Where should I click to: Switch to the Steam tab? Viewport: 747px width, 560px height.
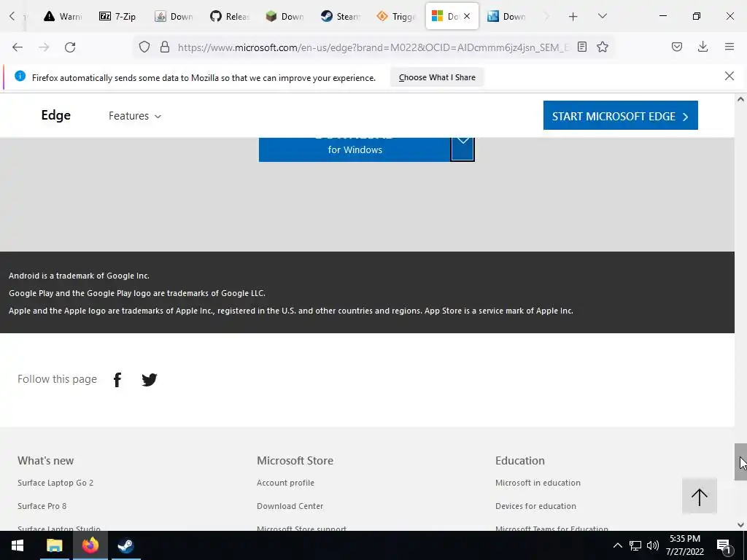340,16
